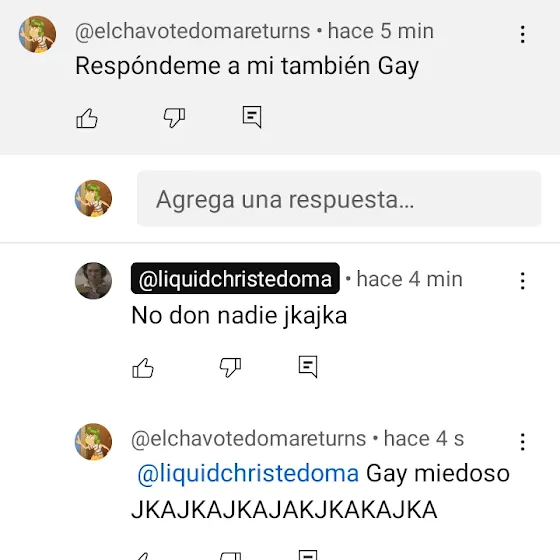Open options menu for the top comment
The width and height of the screenshot is (560, 560).
[522, 34]
